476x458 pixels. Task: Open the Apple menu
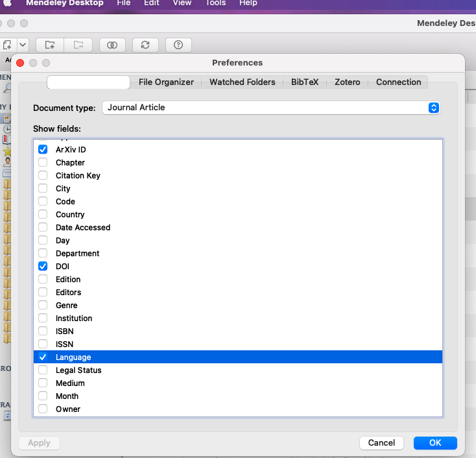click(x=7, y=3)
